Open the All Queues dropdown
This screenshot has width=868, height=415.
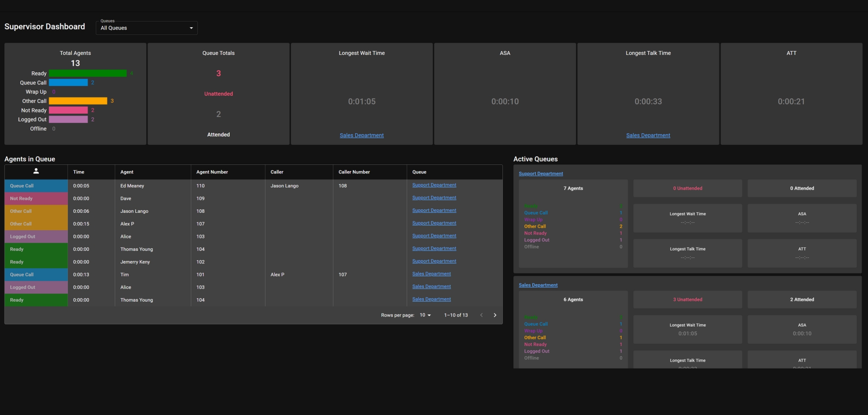[x=146, y=28]
